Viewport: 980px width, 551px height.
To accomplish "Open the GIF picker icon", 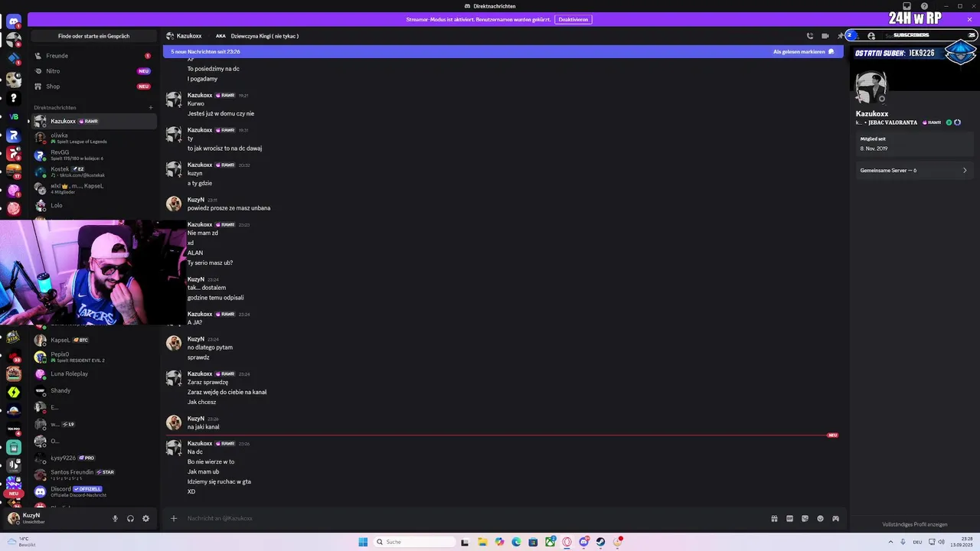I will click(790, 519).
